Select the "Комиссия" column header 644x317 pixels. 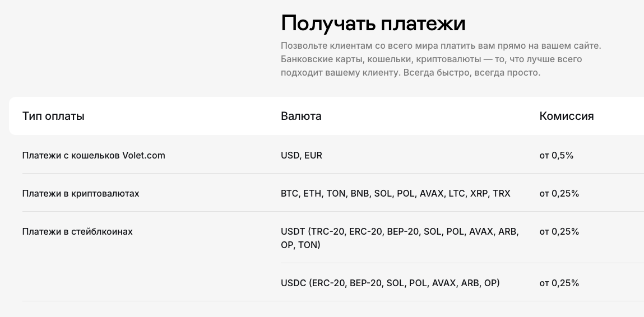coord(566,116)
